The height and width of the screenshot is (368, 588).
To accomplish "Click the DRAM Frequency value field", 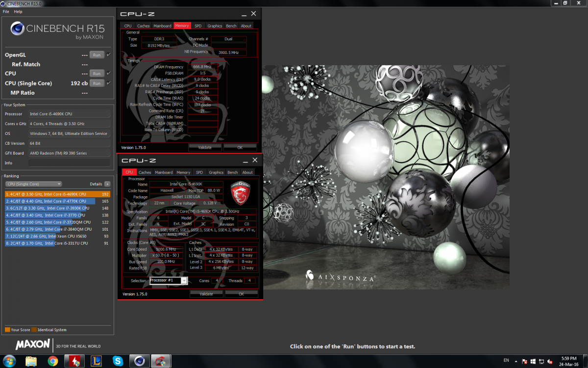I will point(203,67).
